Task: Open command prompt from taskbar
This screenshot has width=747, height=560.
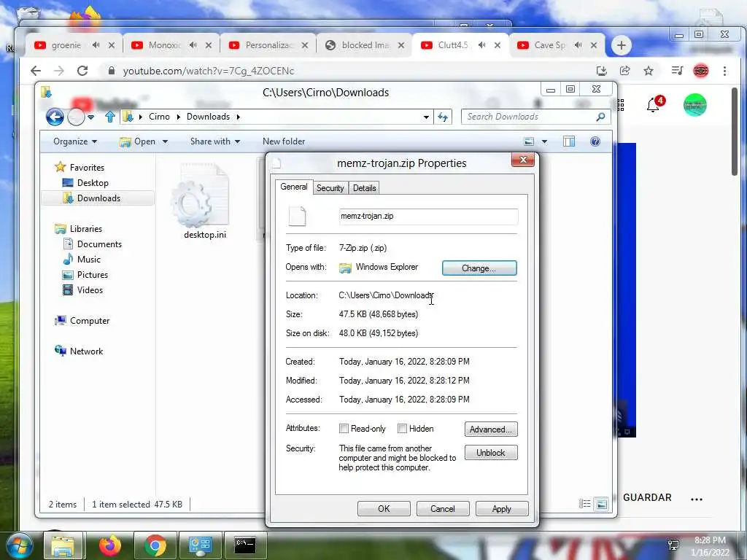Action: pyautogui.click(x=245, y=545)
